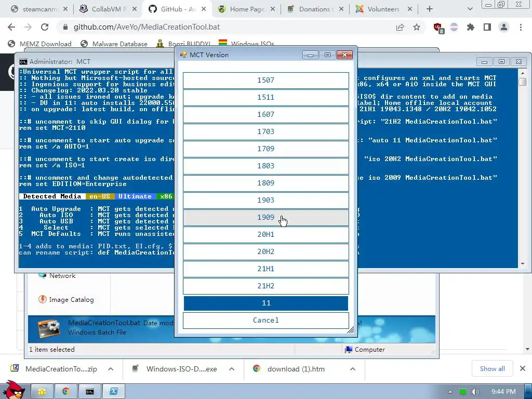Pick the 1809 version button

click(x=265, y=183)
